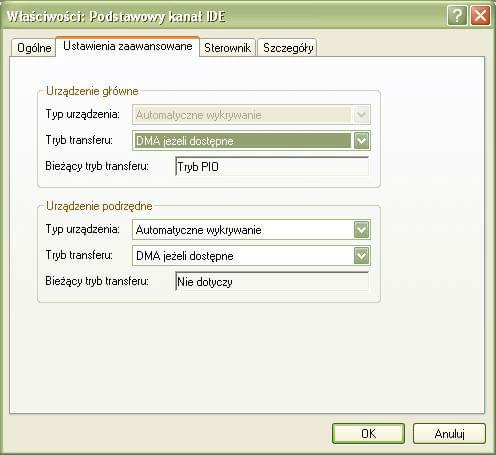
Task: Click the Nie dotyczy transfer mode field
Action: pyautogui.click(x=272, y=282)
